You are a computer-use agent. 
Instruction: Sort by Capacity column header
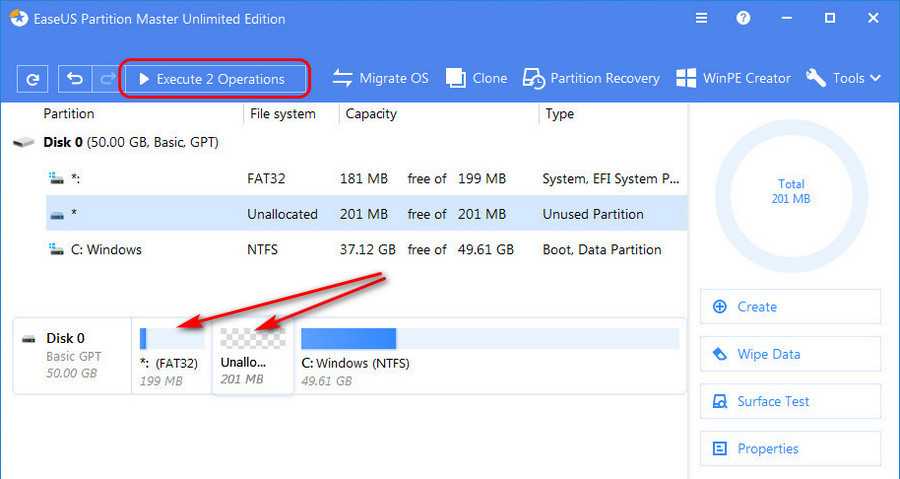click(371, 114)
